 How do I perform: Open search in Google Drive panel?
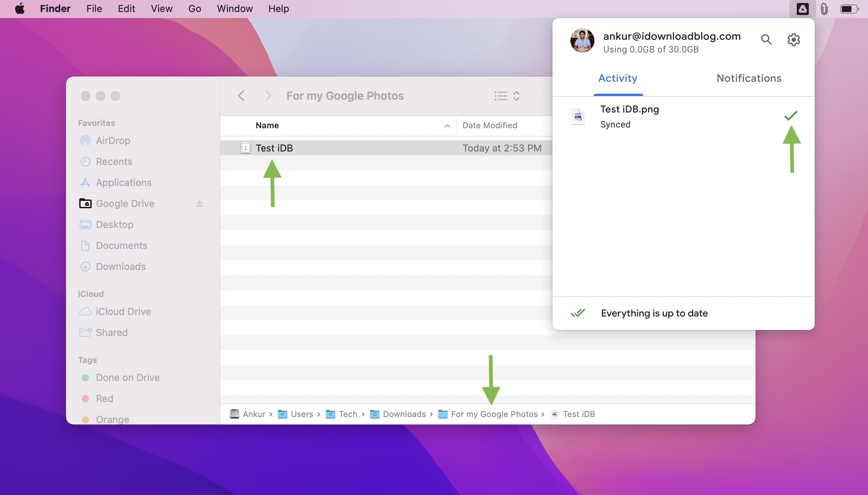(x=766, y=39)
